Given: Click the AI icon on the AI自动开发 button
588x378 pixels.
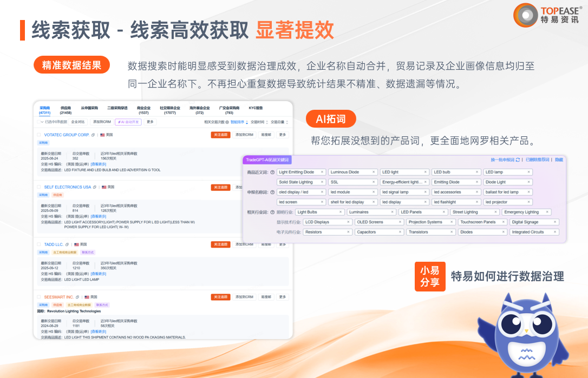Looking at the screenshot, I should 120,122.
